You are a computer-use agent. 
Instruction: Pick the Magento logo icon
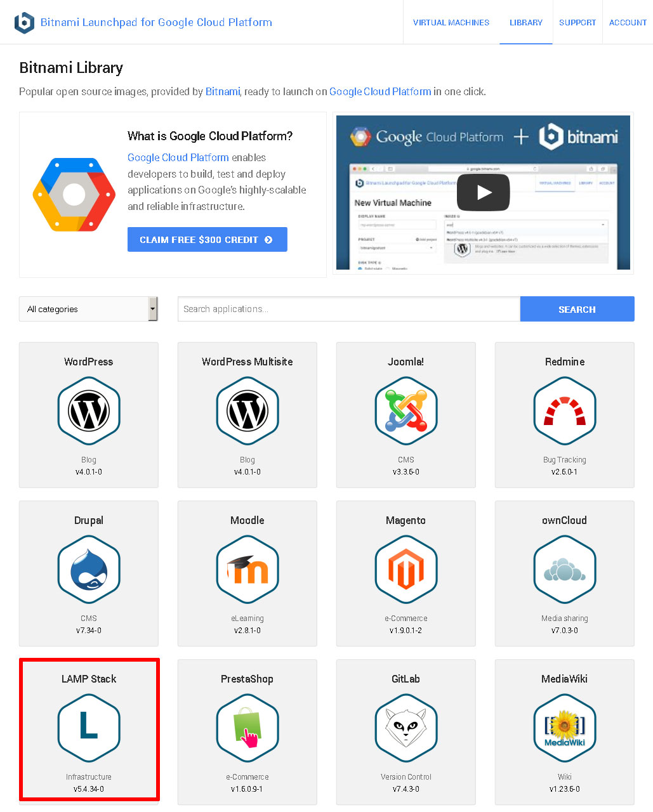(x=406, y=570)
